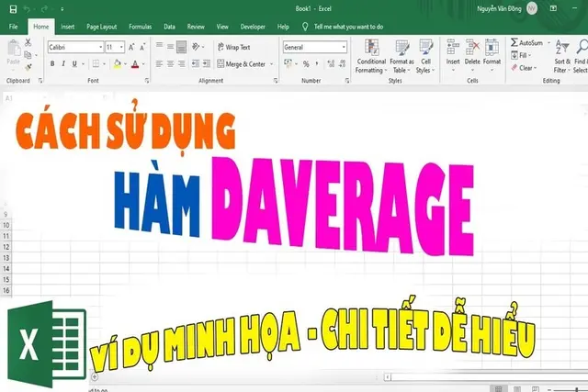Click the Orientation text angle icon
This screenshot has width=588, height=392.
tap(196, 47)
